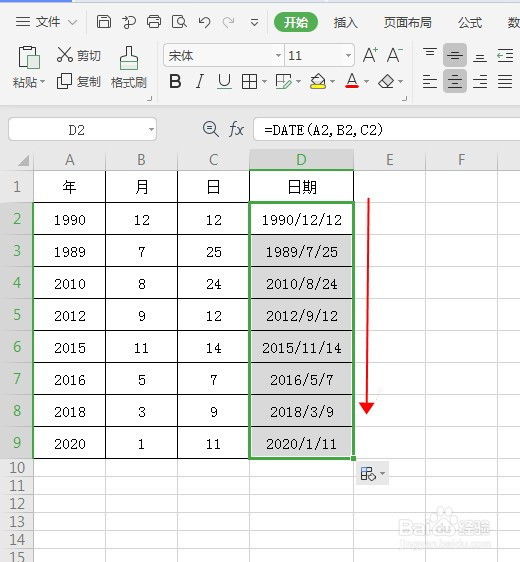
Task: Click the fx insert function icon
Action: (x=237, y=129)
